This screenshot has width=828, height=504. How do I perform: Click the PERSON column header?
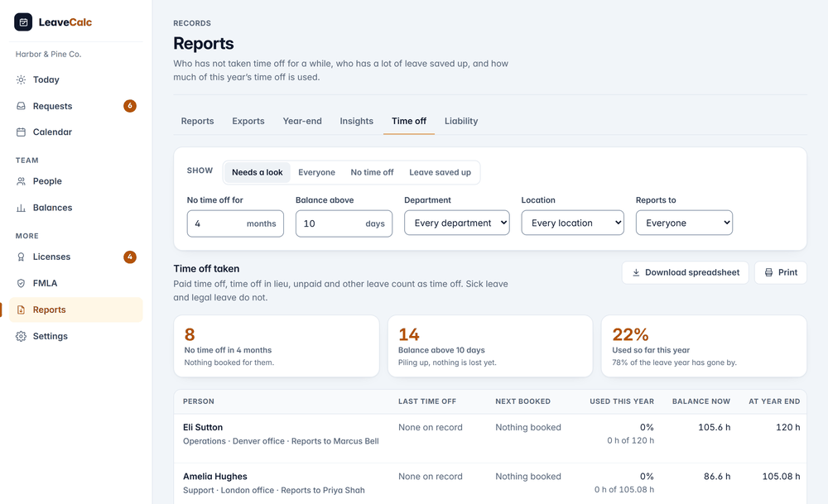pyautogui.click(x=199, y=401)
